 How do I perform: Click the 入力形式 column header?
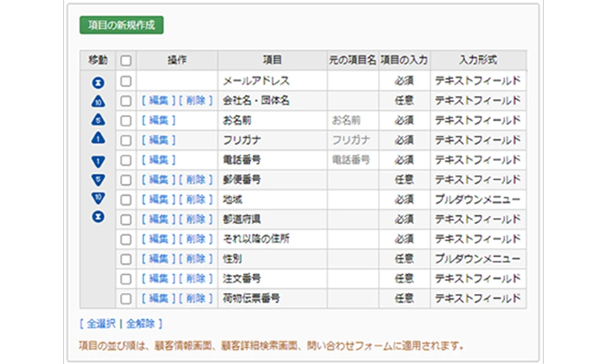[x=478, y=60]
